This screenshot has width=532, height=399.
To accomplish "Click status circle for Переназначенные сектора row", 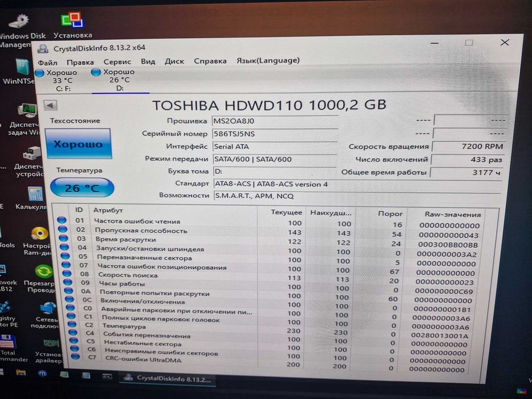I will coord(66,256).
